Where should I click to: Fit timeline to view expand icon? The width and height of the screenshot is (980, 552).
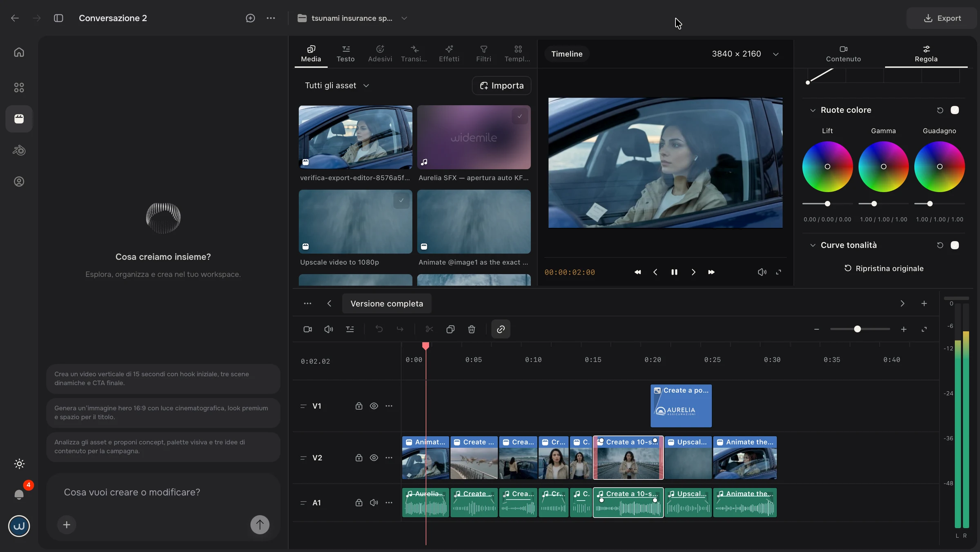tap(924, 329)
